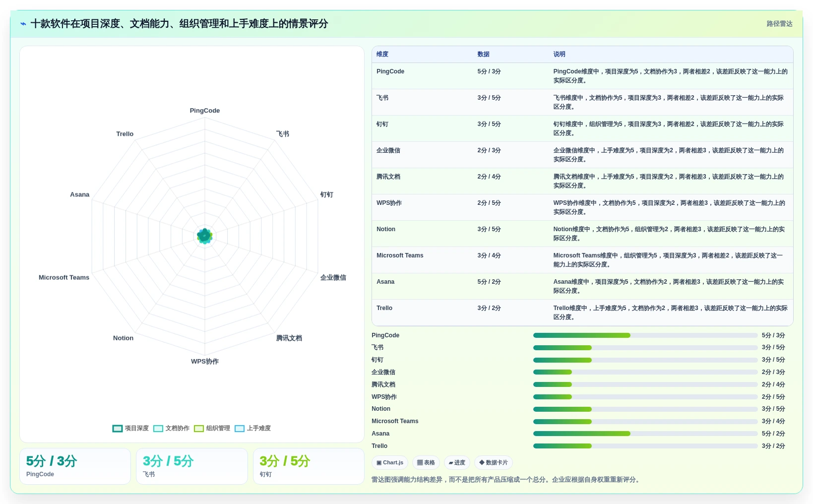Click the radar data polygon at center
Viewport: 813px width, 504px height.
point(205,236)
